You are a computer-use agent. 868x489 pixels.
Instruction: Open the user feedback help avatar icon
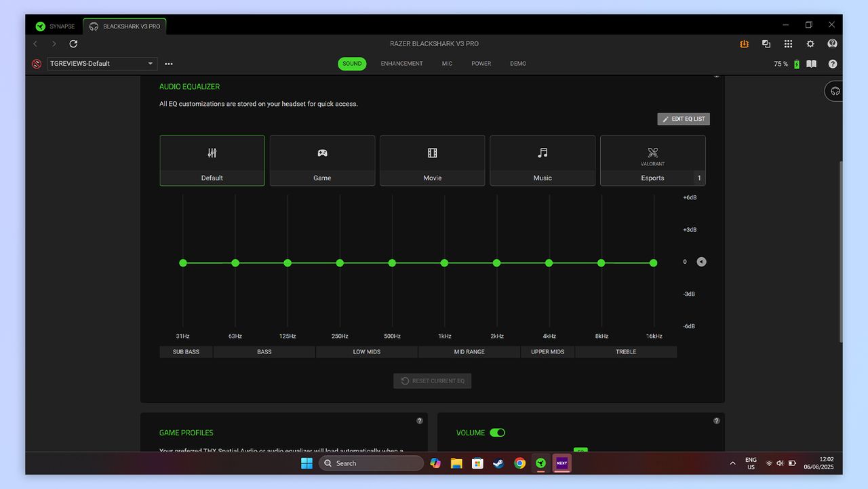tap(832, 43)
